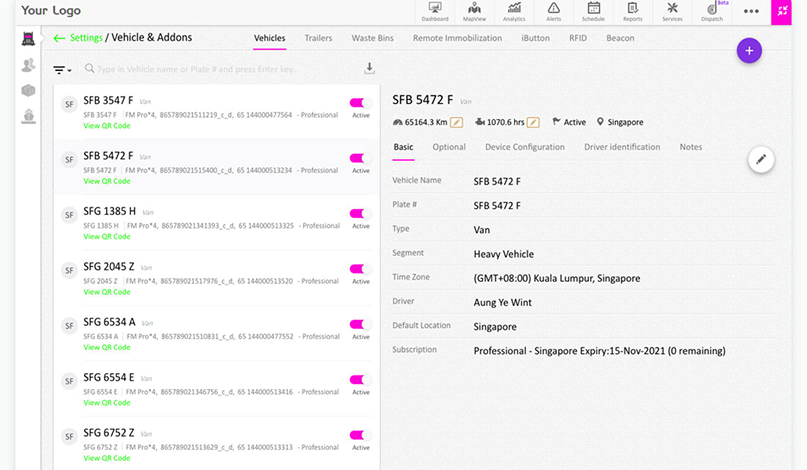Viewport: 807px width, 470px height.
Task: Open the Analytics chart icon
Action: pos(514,11)
